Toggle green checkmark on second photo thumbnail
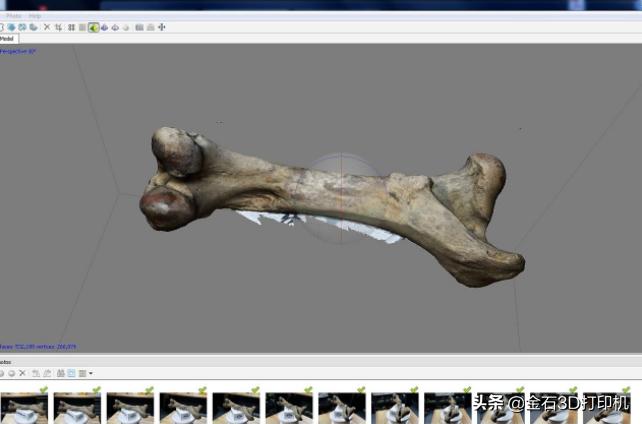This screenshot has width=642, height=424. coord(96,391)
